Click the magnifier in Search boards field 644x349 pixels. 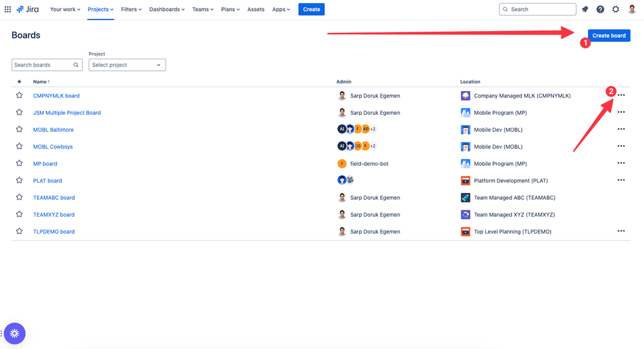pyautogui.click(x=76, y=65)
